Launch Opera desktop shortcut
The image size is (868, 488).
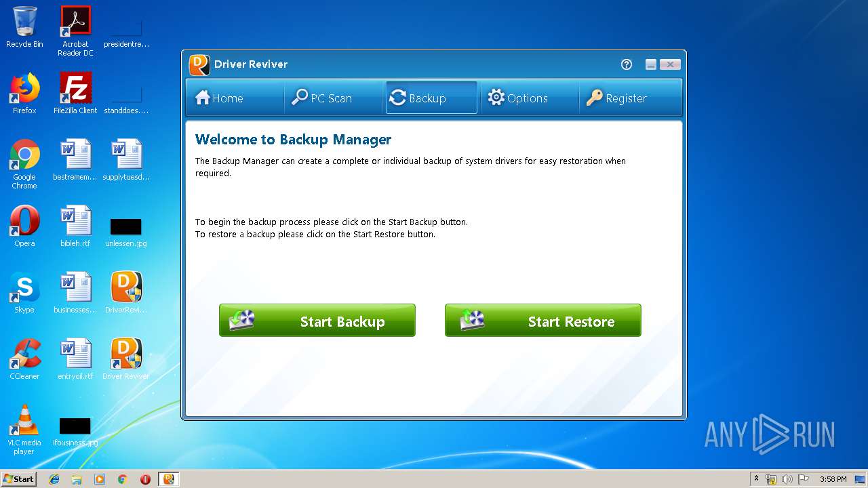[24, 226]
